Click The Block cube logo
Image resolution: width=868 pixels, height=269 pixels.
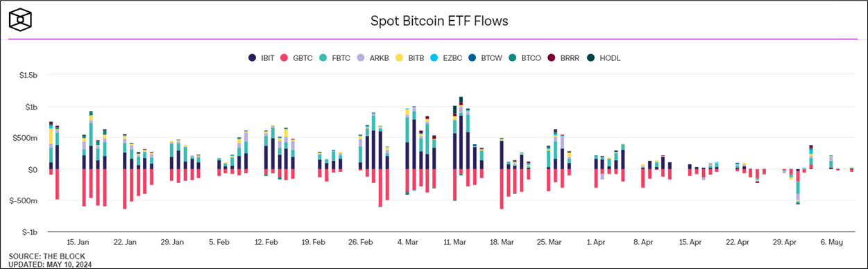point(22,21)
